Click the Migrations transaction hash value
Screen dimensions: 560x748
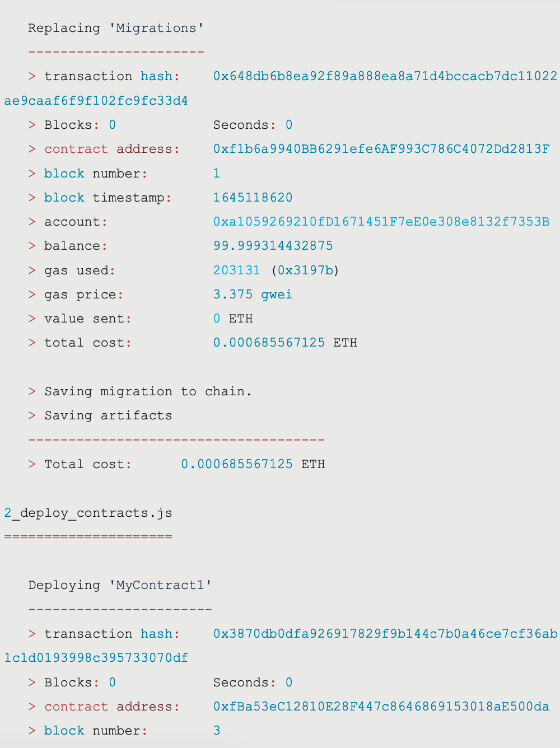pos(385,76)
